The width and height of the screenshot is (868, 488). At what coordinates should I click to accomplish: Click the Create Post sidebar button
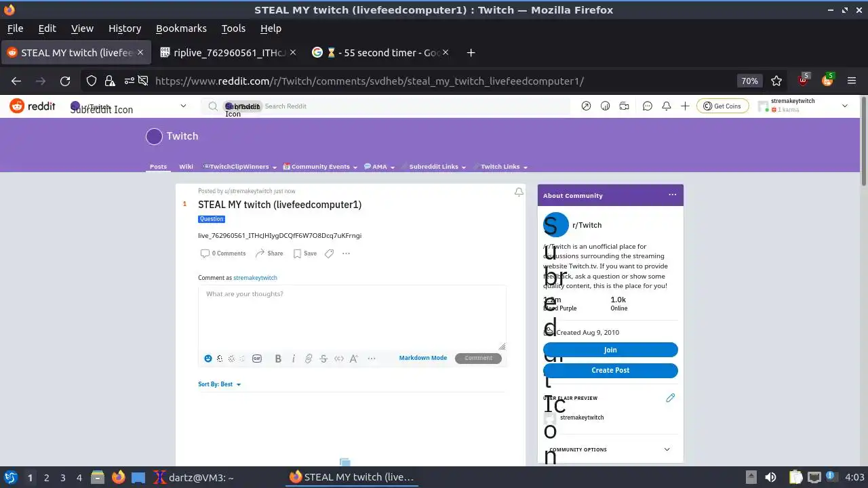pos(610,370)
